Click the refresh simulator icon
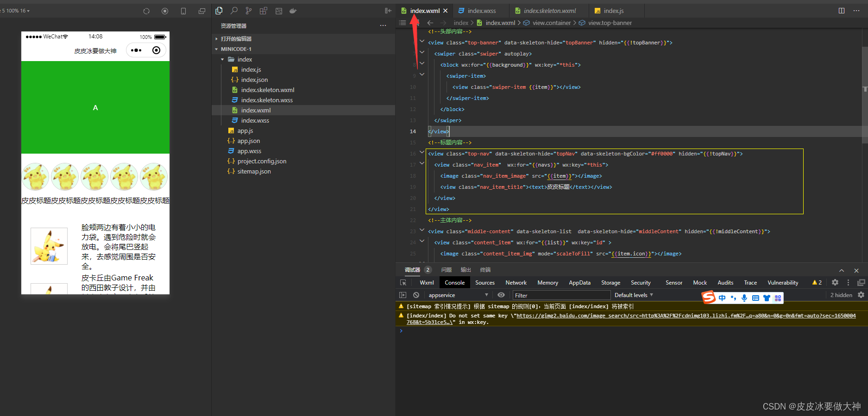Image resolution: width=868 pixels, height=416 pixels. coord(146,11)
